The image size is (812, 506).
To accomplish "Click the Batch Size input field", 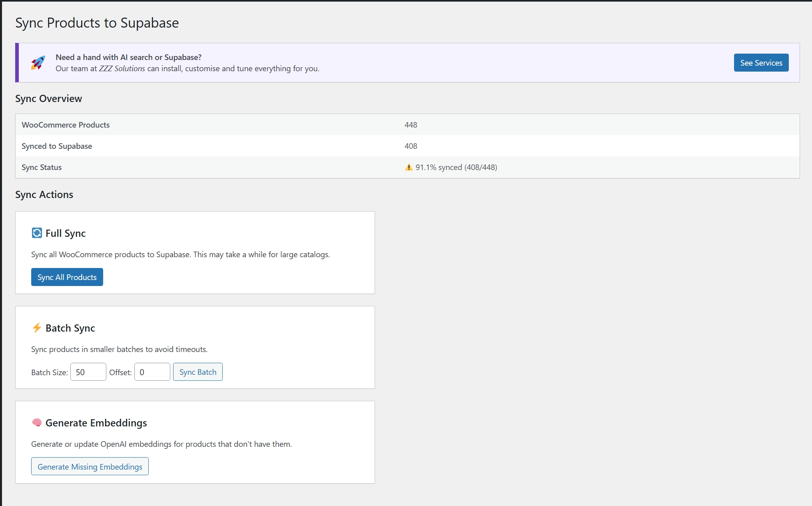I will pos(88,372).
